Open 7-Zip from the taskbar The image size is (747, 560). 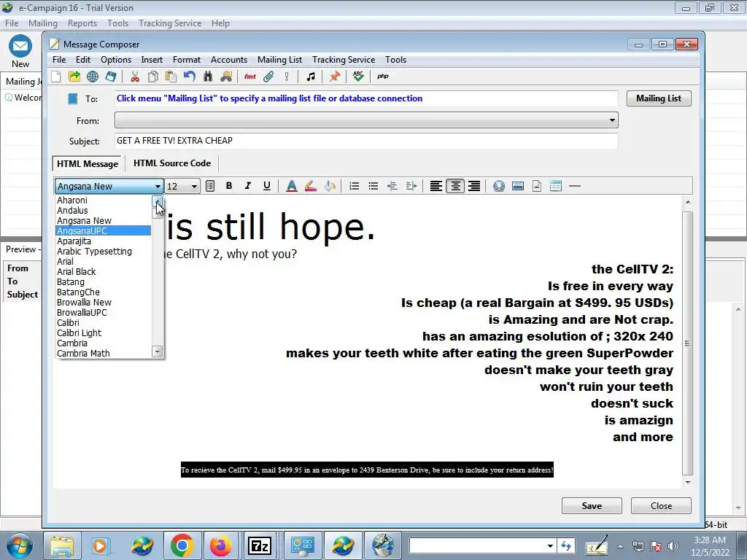(260, 545)
